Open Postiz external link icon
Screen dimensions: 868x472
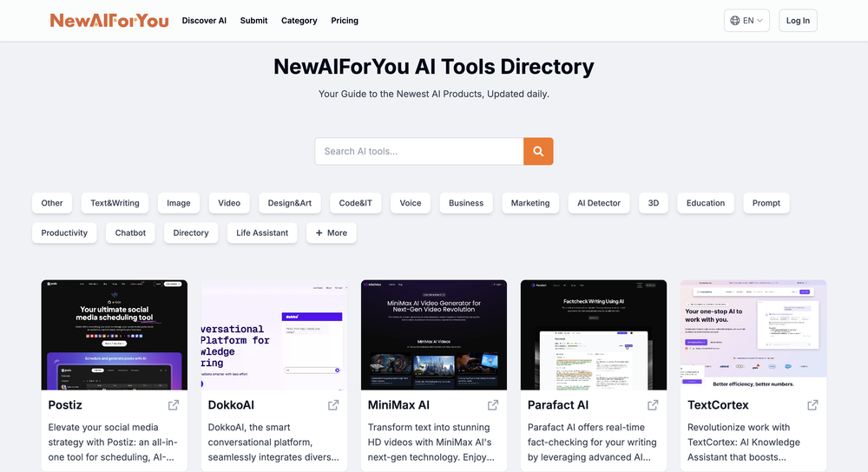coord(174,405)
